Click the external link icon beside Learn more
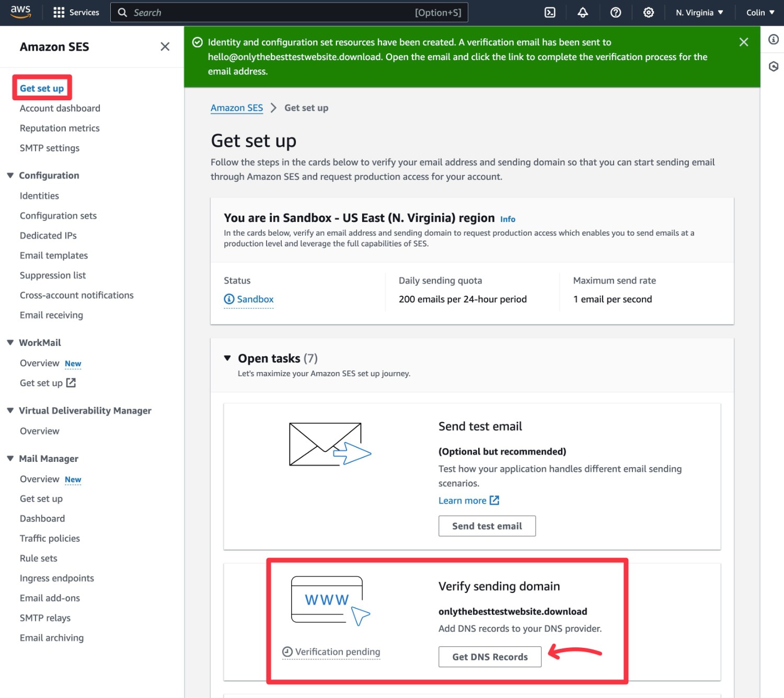This screenshot has height=698, width=784. coord(494,500)
